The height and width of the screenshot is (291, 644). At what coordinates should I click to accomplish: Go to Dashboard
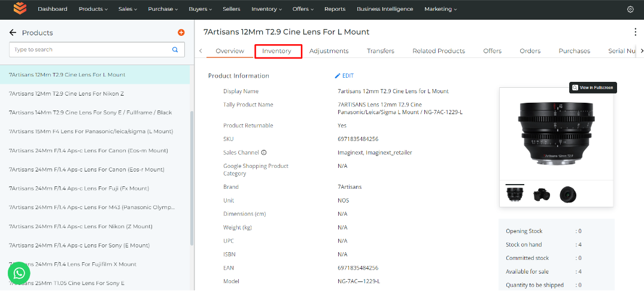(53, 9)
